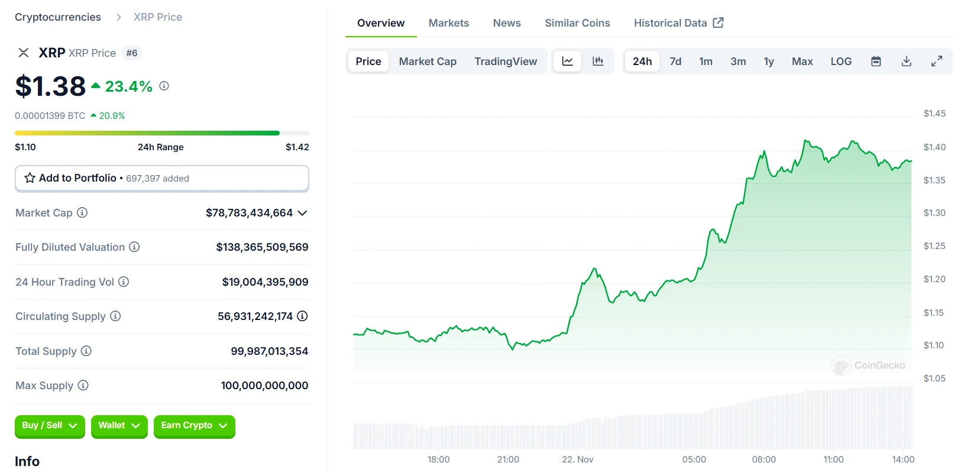Click the 0.00001399 BTC price text

tap(50, 116)
